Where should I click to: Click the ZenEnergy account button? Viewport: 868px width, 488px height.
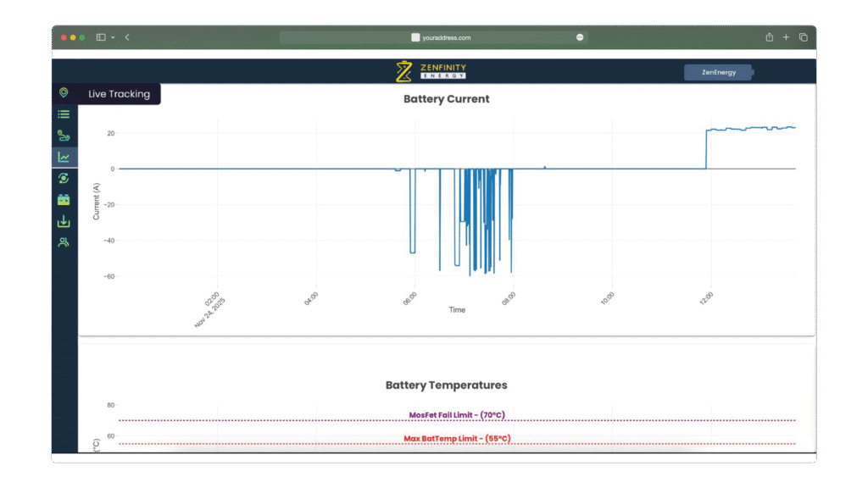[718, 72]
